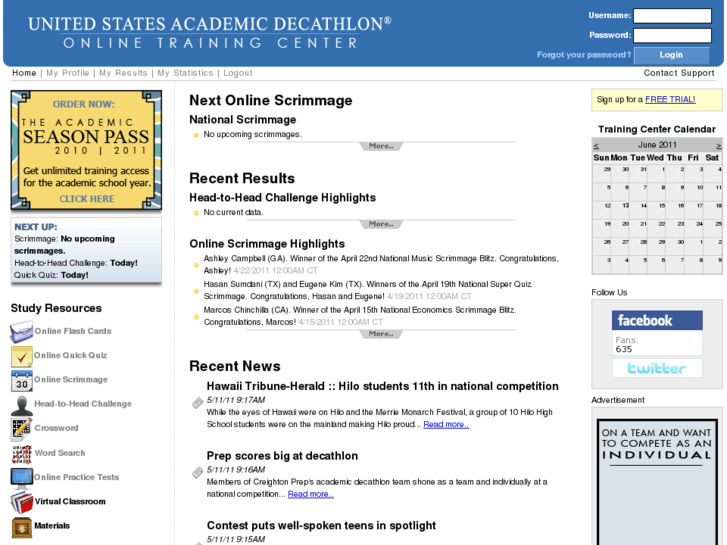Screen dimensions: 727x545
Task: Open Word Search text link
Action: point(60,453)
